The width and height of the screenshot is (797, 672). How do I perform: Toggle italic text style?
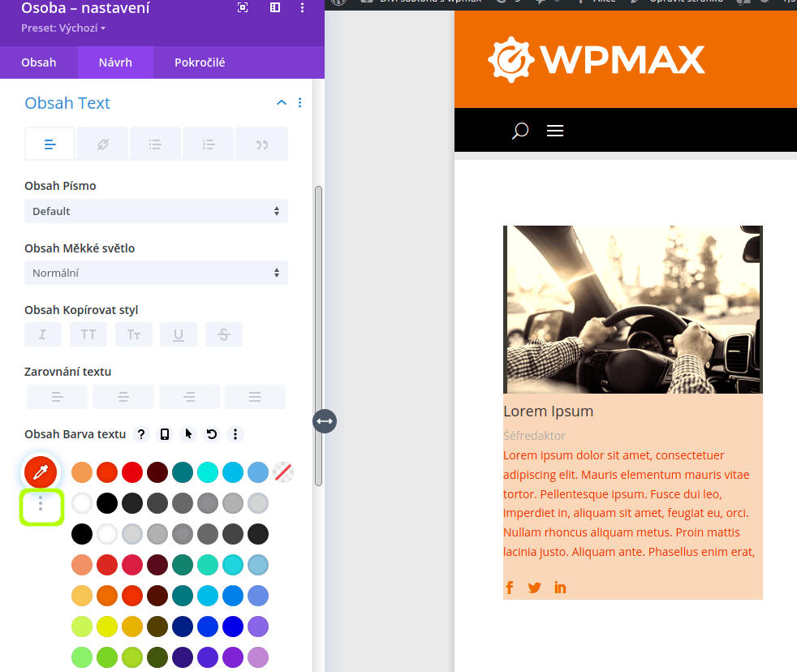pos(43,334)
